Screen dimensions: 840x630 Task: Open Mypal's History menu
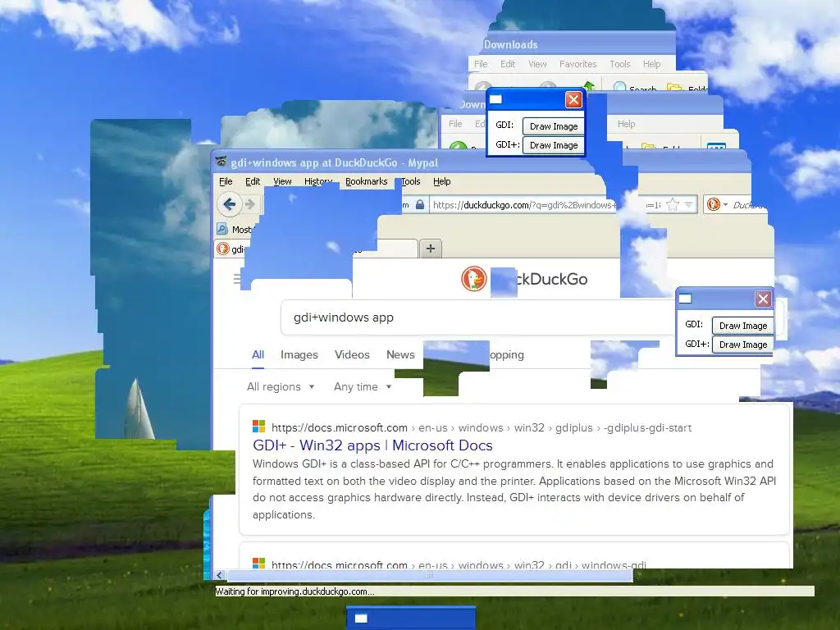pyautogui.click(x=318, y=181)
